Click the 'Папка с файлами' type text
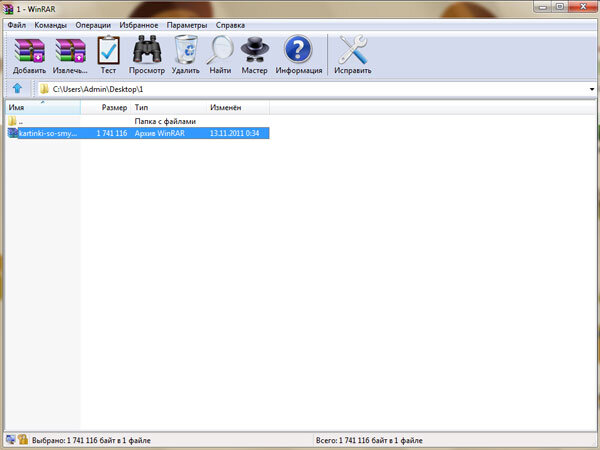The image size is (600, 450). coord(165,121)
